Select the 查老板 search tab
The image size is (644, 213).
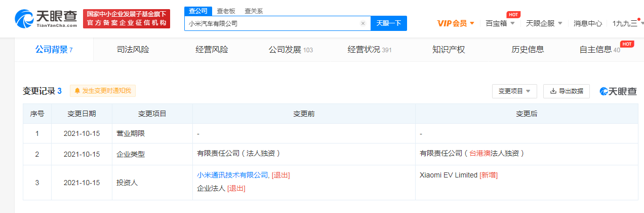tap(226, 11)
